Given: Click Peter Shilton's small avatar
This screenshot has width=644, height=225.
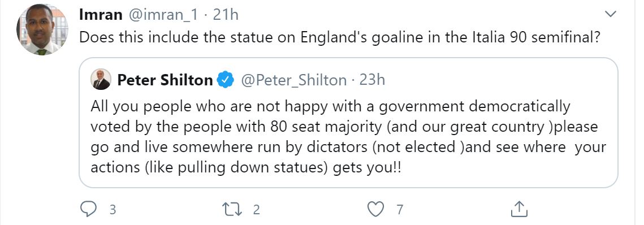Looking at the screenshot, I should tap(101, 79).
